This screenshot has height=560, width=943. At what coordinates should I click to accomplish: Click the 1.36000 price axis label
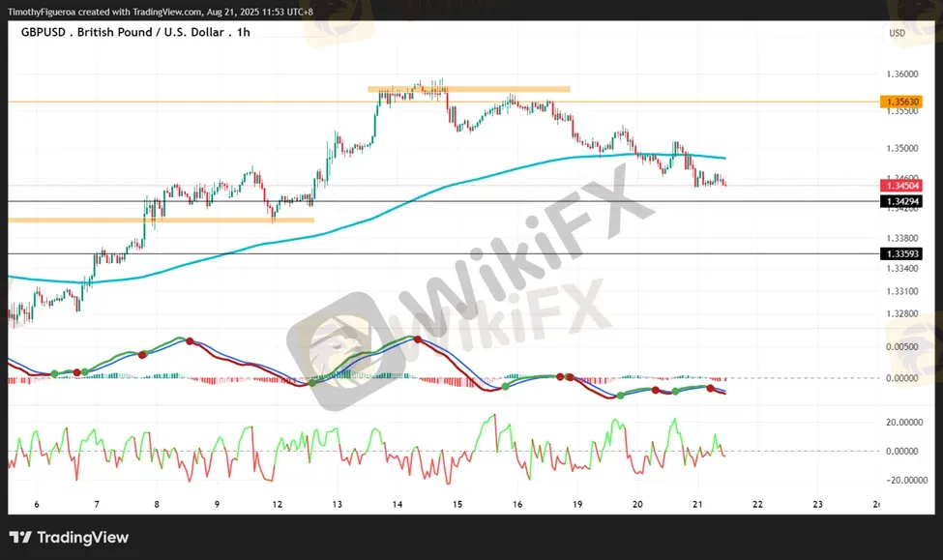point(901,74)
